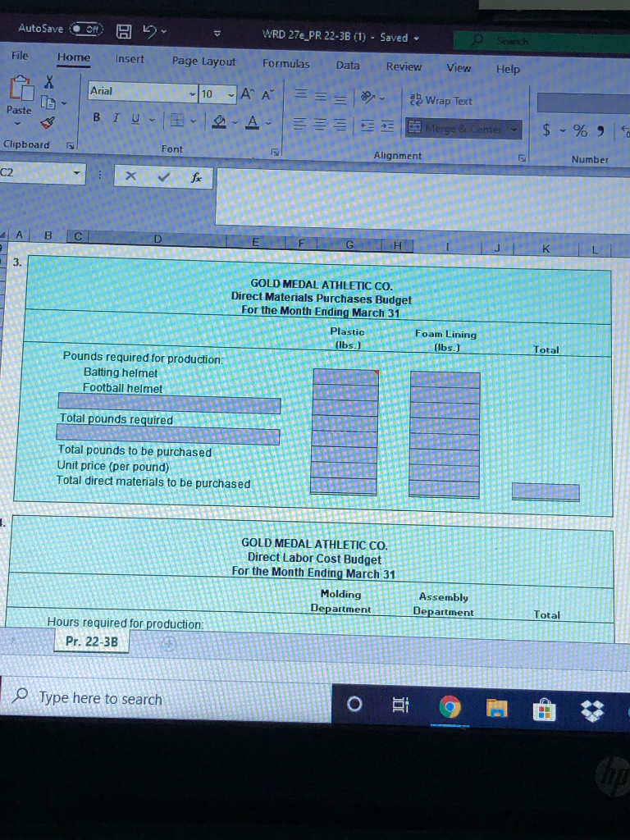Click the Cancel X formula bar button

coord(130,176)
